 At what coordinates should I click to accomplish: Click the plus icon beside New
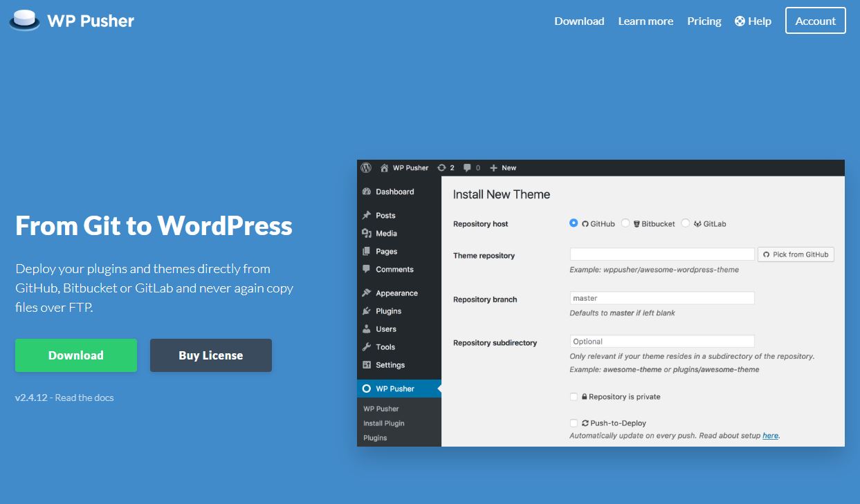(x=493, y=168)
